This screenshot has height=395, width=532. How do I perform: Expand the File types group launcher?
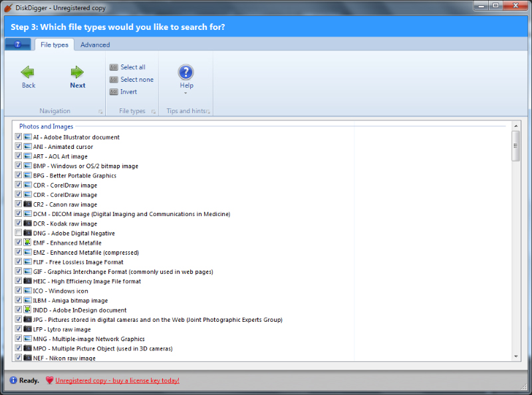point(154,112)
